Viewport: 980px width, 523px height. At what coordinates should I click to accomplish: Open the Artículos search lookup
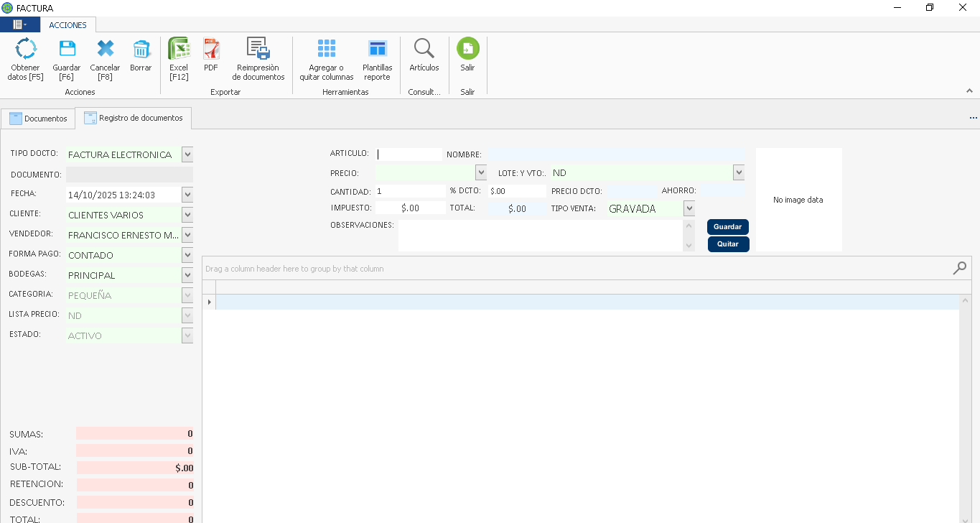[x=424, y=49]
